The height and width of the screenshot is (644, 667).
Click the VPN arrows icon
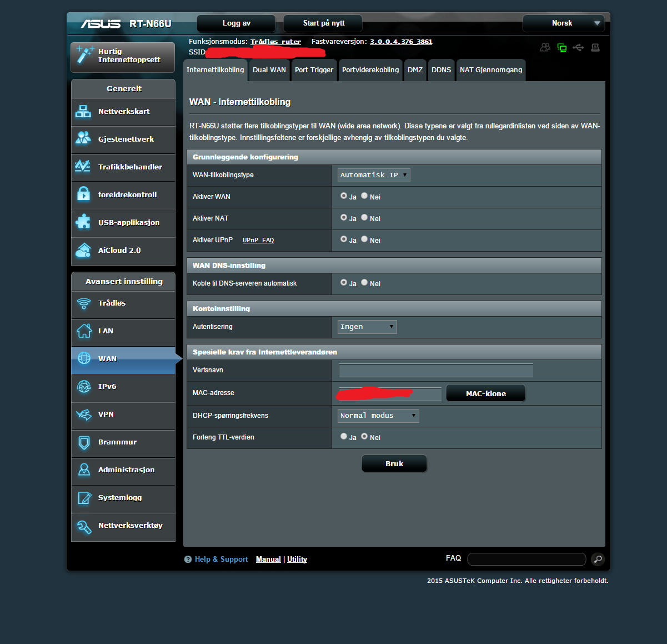click(84, 415)
